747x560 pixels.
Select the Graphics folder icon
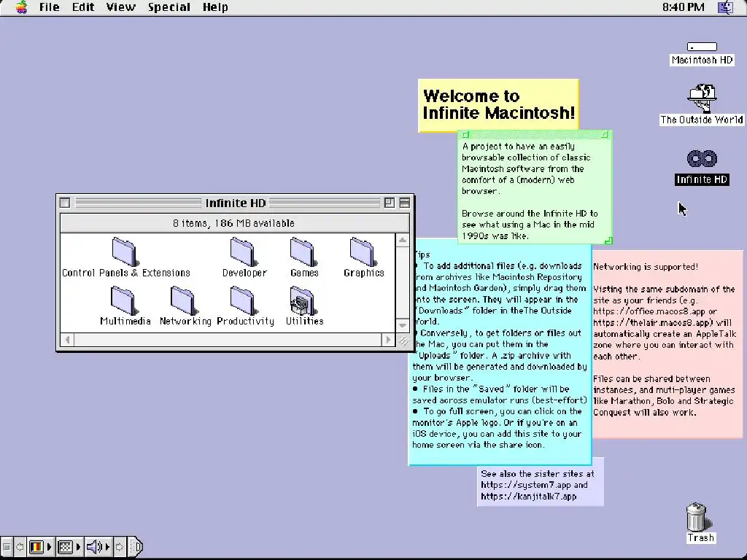[x=363, y=252]
